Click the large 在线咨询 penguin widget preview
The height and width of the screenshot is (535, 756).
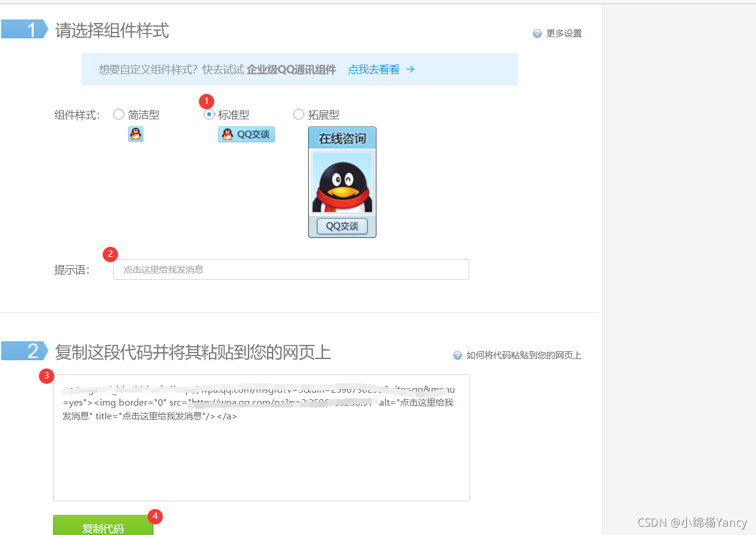click(342, 182)
